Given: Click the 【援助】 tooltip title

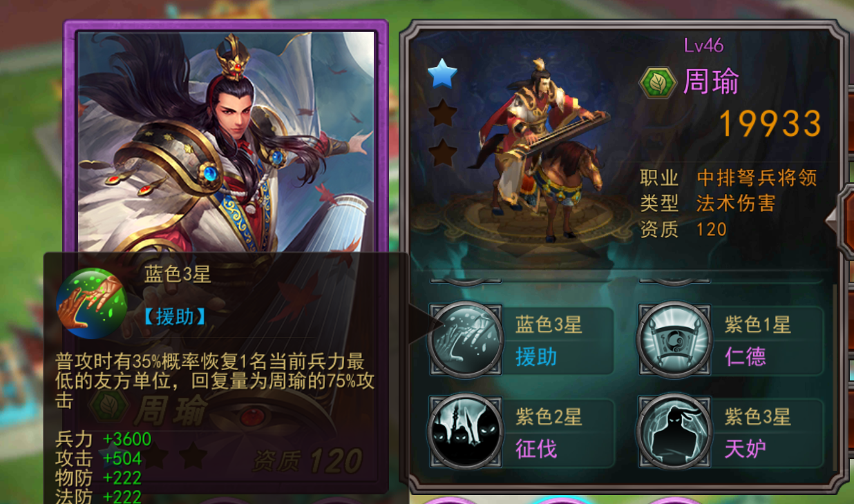Looking at the screenshot, I should click(x=175, y=316).
